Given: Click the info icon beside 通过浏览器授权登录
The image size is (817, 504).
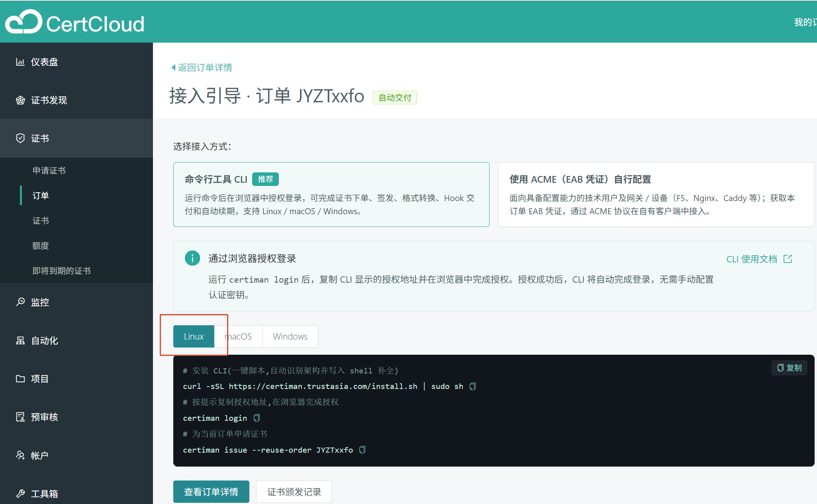Looking at the screenshot, I should coord(192,258).
